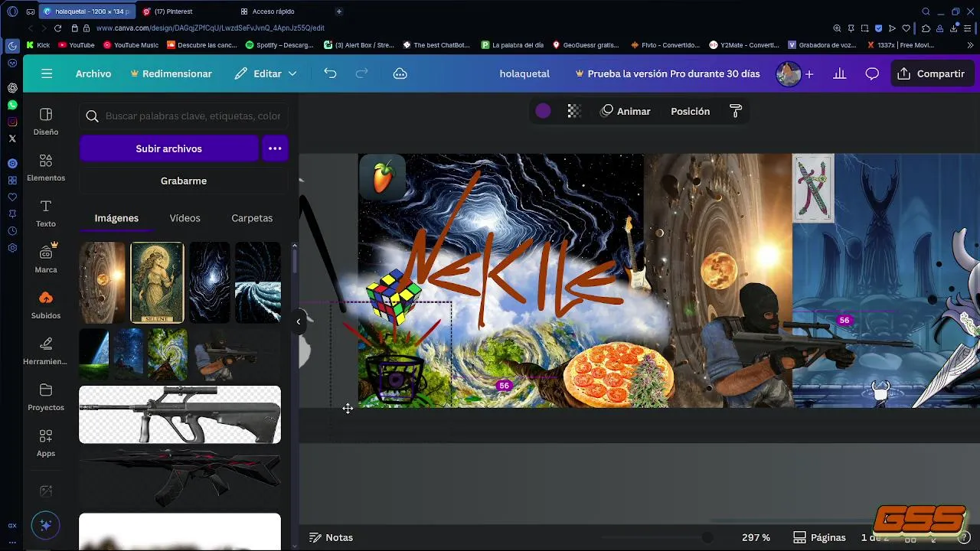Start the 30-day Pro trial
Image resolution: width=980 pixels, height=551 pixels.
tap(667, 74)
